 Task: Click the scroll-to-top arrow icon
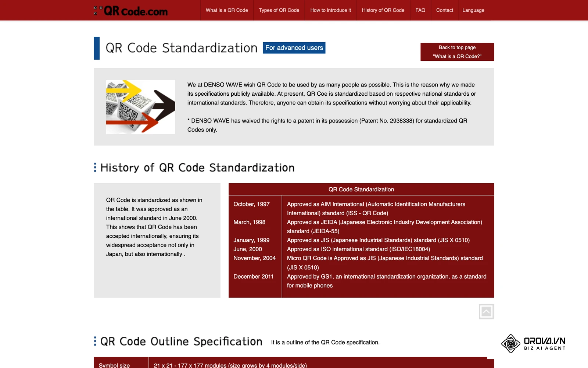[x=486, y=312]
